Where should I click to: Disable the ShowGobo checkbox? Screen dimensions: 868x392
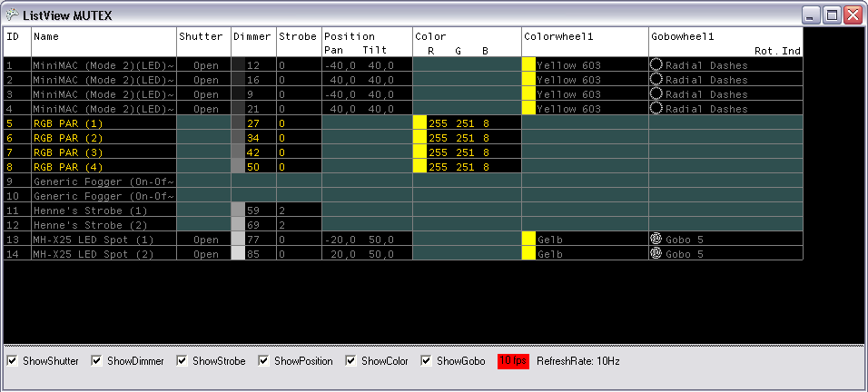[x=427, y=361]
